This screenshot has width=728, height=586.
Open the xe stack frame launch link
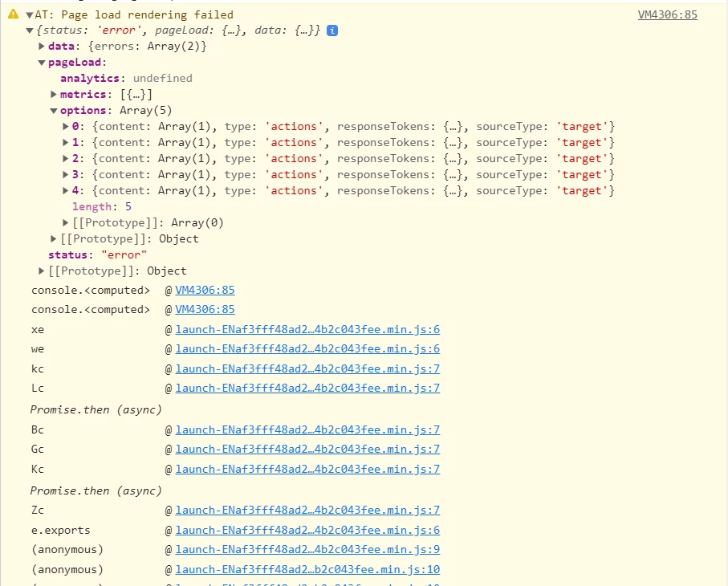click(307, 330)
